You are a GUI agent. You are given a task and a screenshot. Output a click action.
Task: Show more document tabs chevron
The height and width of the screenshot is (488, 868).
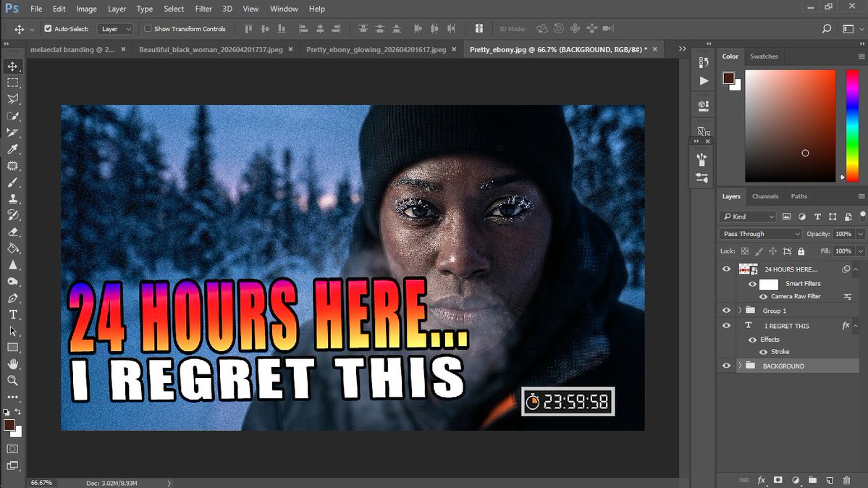(x=683, y=49)
